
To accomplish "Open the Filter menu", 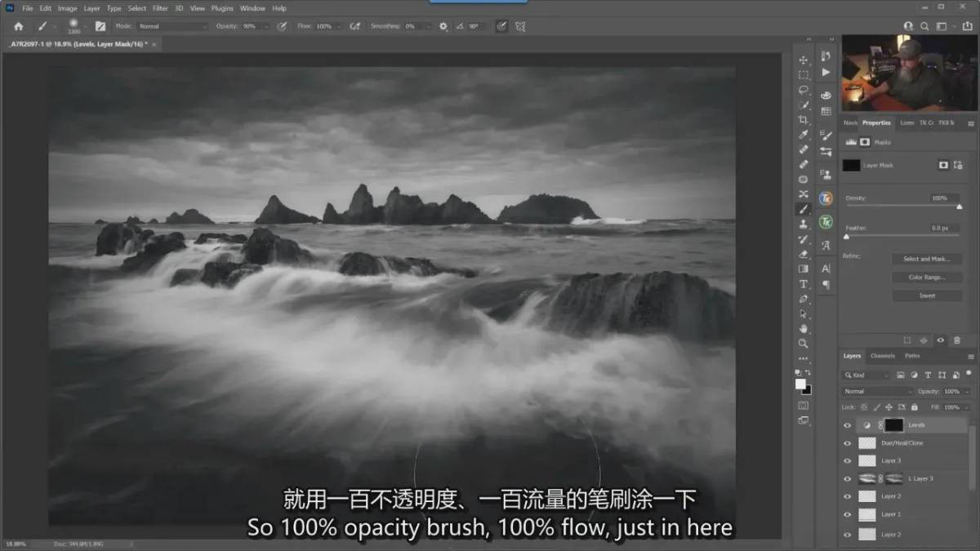I will click(160, 8).
